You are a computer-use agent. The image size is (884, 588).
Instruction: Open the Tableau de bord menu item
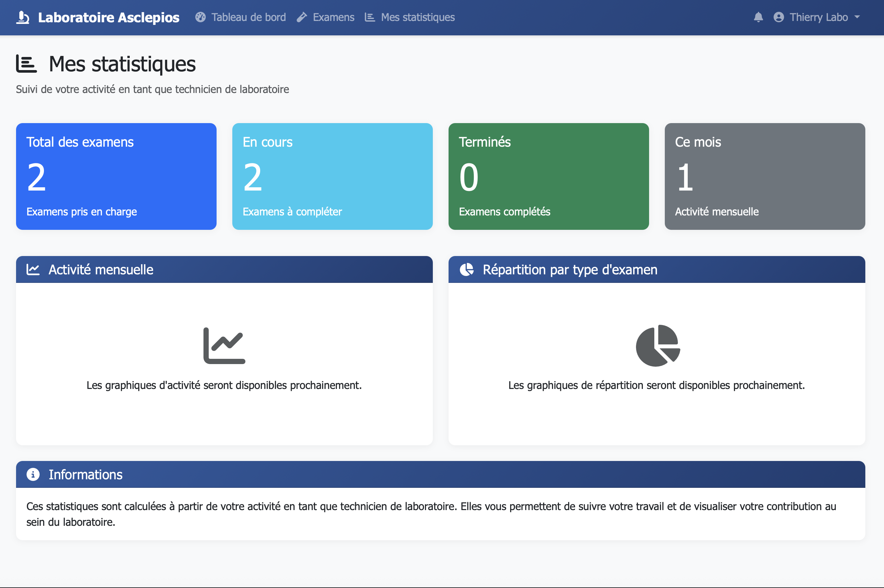pyautogui.click(x=248, y=17)
